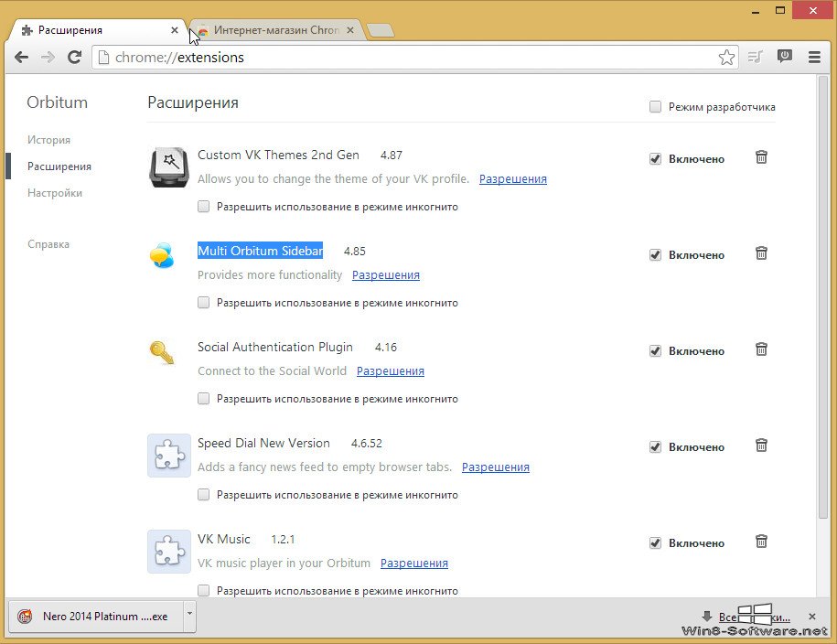
Task: Close the Расширения tab
Action: pos(175,30)
